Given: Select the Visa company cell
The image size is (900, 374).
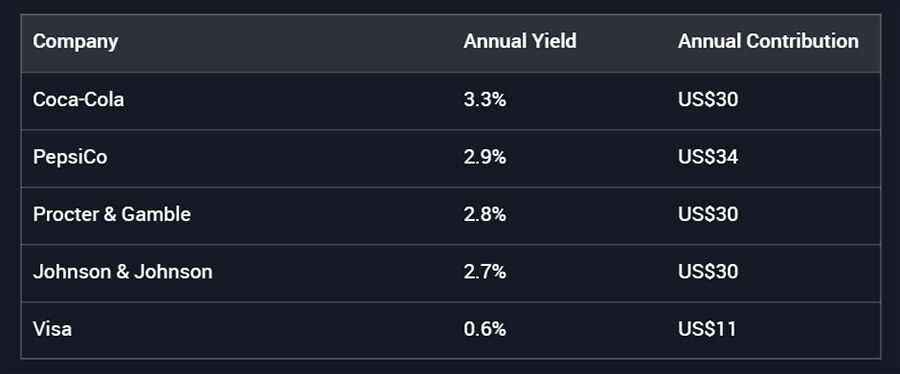Looking at the screenshot, I should (x=52, y=330).
